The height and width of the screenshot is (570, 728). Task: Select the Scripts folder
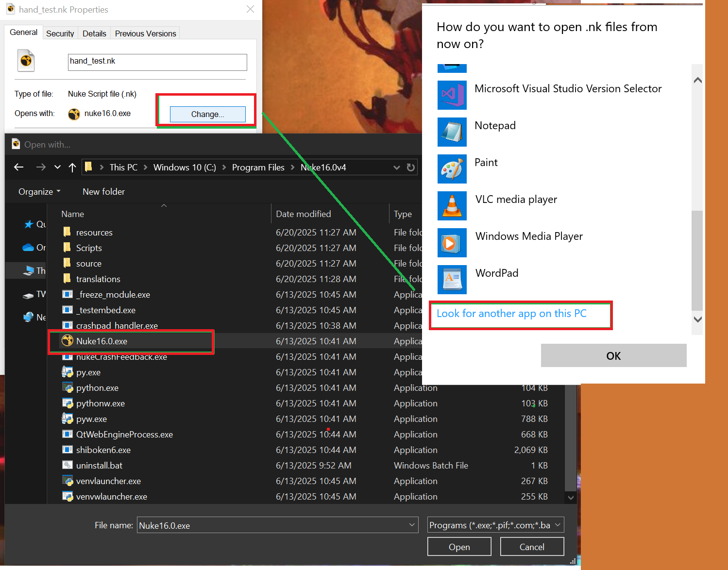coord(89,248)
